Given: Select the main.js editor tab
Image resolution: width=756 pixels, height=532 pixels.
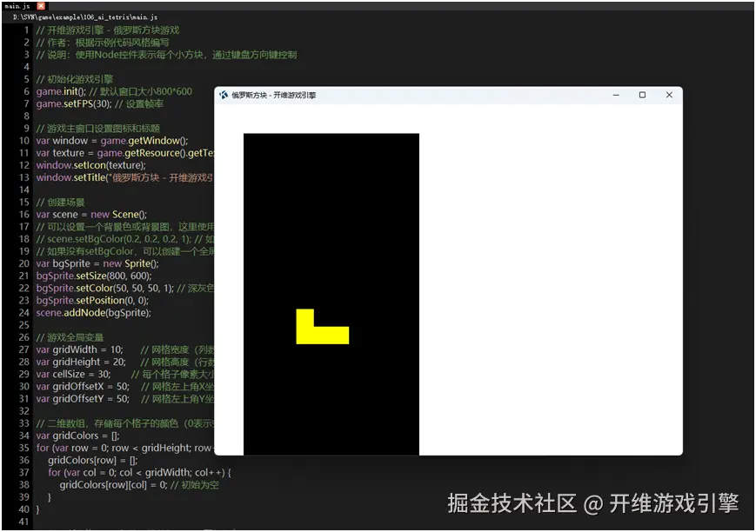Looking at the screenshot, I should (x=16, y=6).
